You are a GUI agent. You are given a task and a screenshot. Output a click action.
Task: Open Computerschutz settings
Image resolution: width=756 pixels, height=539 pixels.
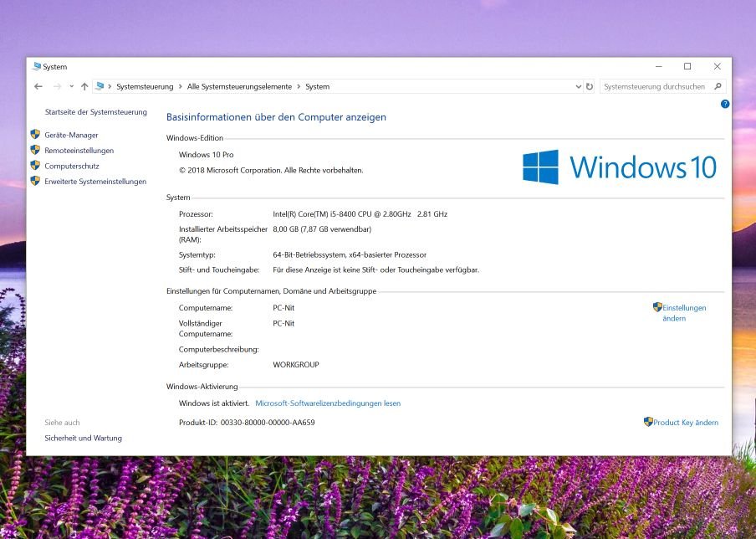(x=72, y=166)
